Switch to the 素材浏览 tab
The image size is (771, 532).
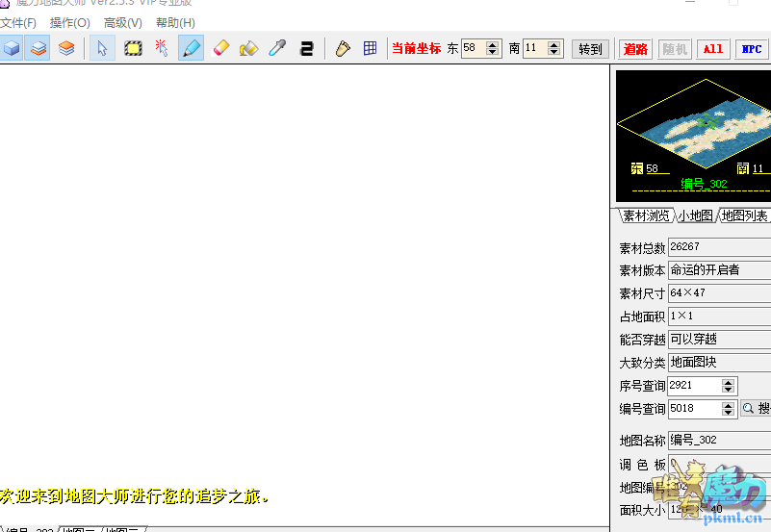(645, 215)
